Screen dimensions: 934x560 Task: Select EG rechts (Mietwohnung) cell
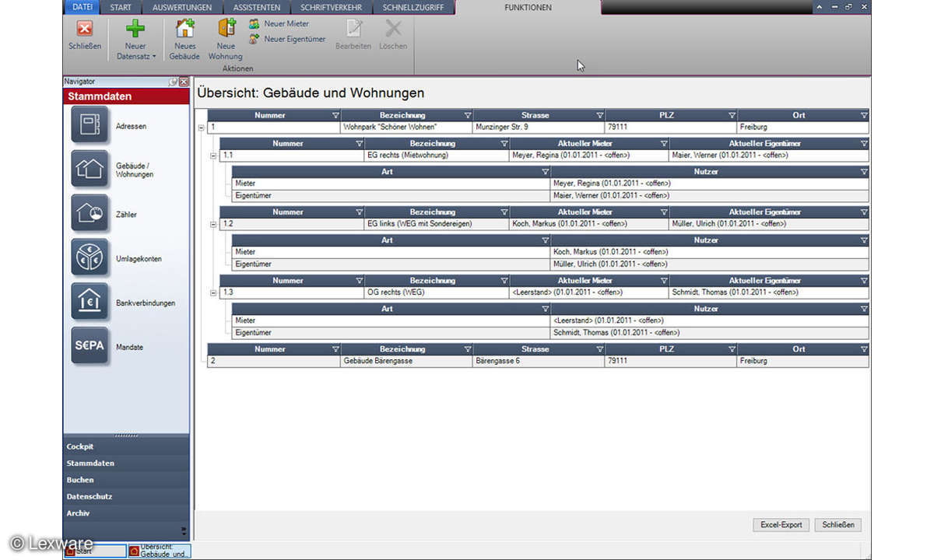tap(437, 156)
